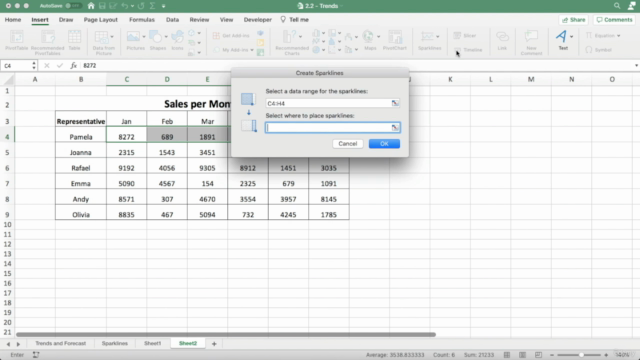This screenshot has height=360, width=640.
Task: Click the Insert Function fx icon
Action: [x=73, y=65]
